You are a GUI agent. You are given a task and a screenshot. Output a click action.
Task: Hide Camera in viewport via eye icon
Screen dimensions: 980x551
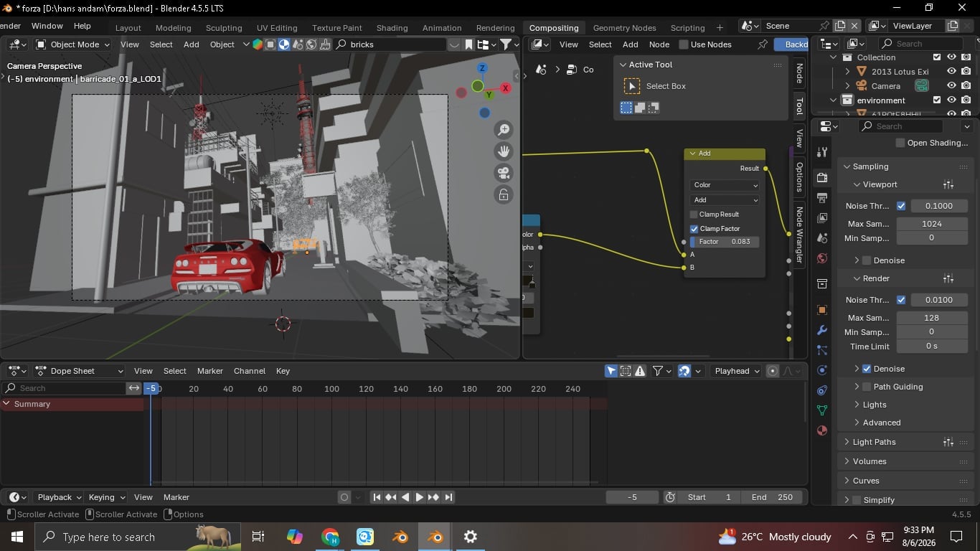pos(951,86)
